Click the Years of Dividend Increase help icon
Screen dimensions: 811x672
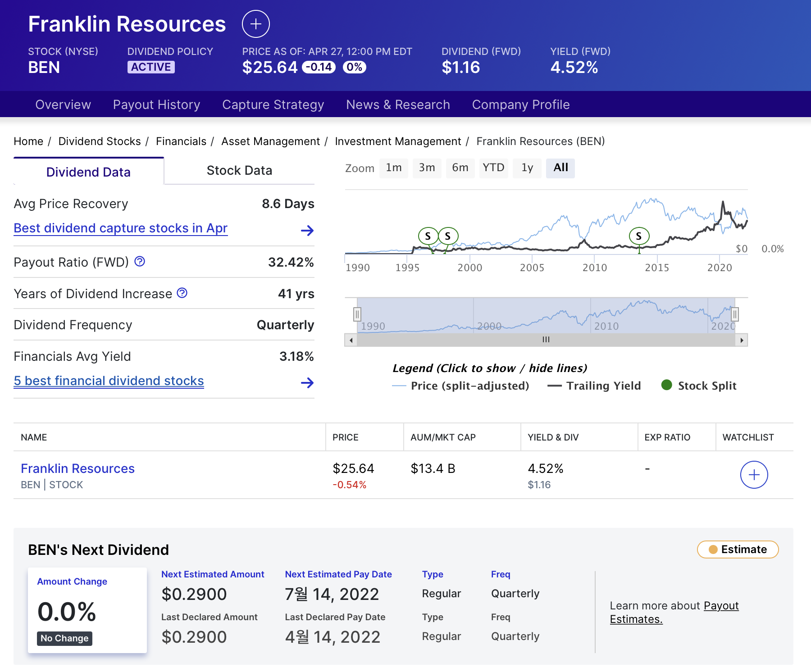182,293
